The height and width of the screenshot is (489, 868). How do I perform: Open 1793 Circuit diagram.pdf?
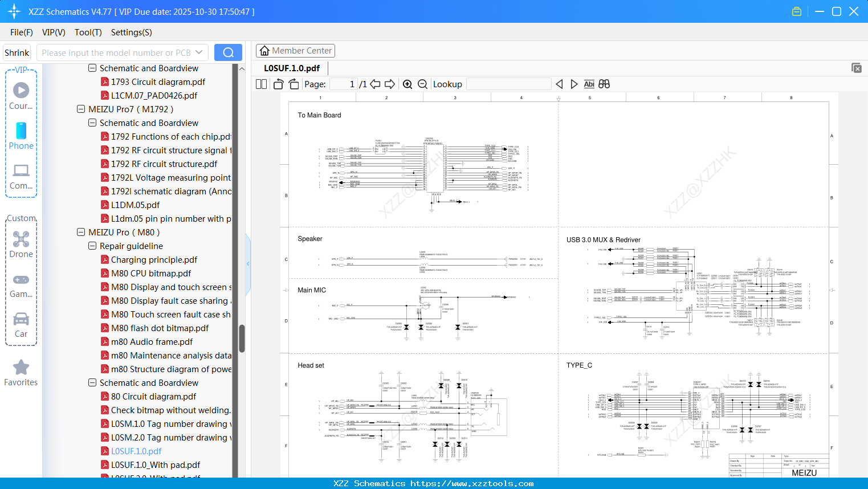(158, 81)
